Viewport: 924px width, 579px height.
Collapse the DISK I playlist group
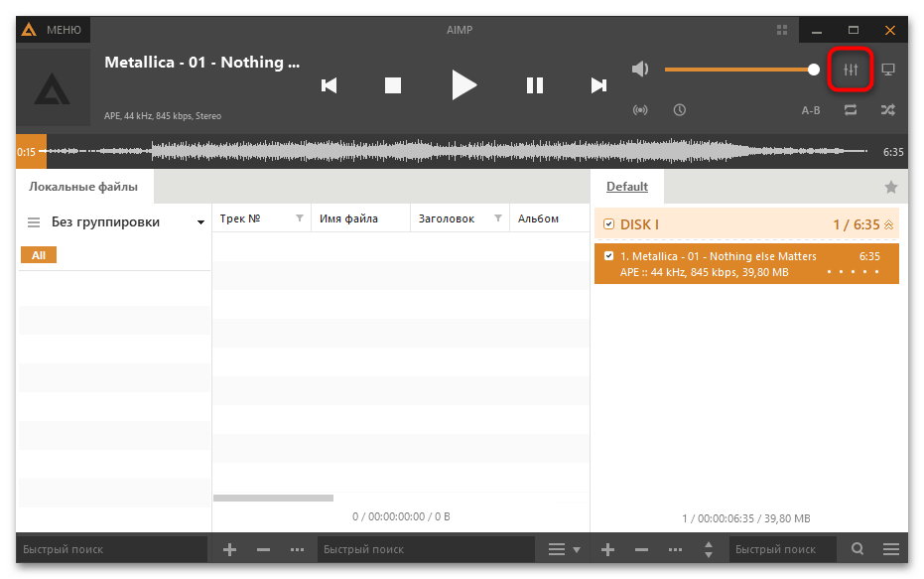point(888,225)
